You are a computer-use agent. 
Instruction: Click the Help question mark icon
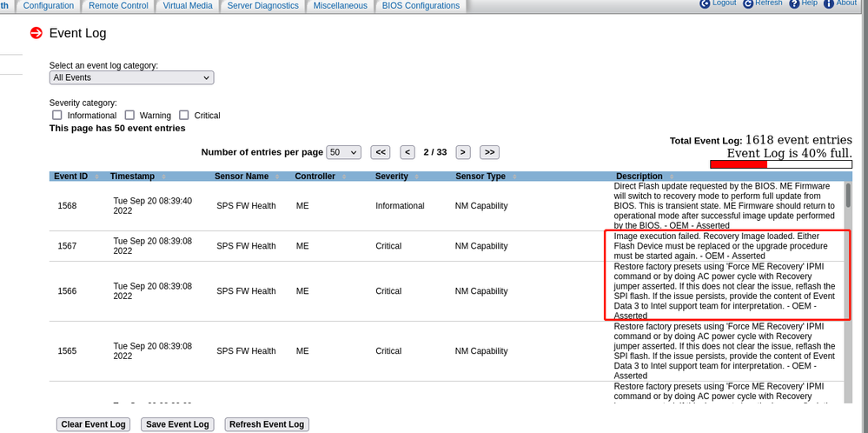[x=794, y=3]
